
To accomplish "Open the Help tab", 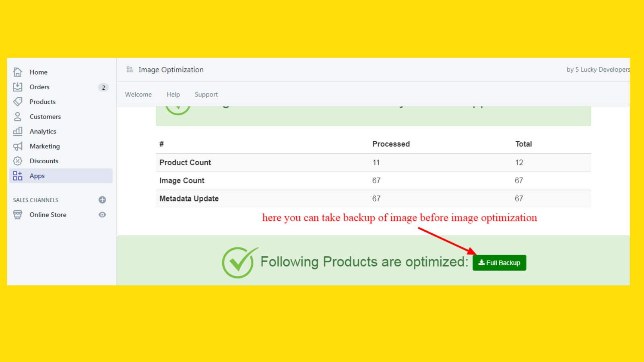I will [173, 94].
